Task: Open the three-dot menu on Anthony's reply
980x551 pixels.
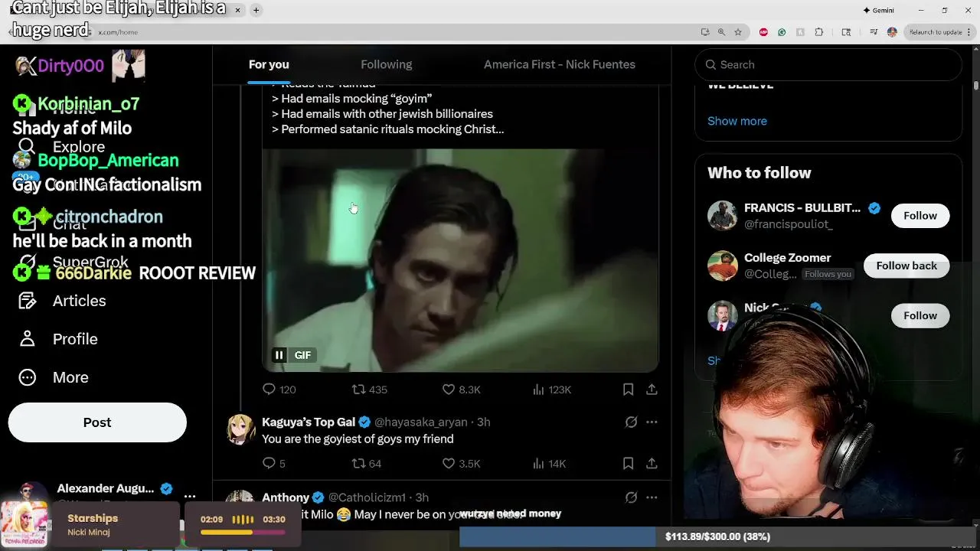Action: pos(652,497)
